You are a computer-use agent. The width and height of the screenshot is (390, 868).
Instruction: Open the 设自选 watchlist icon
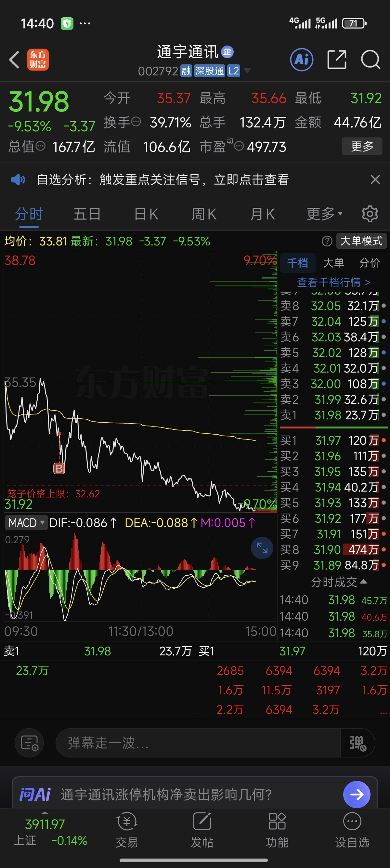pos(352,830)
